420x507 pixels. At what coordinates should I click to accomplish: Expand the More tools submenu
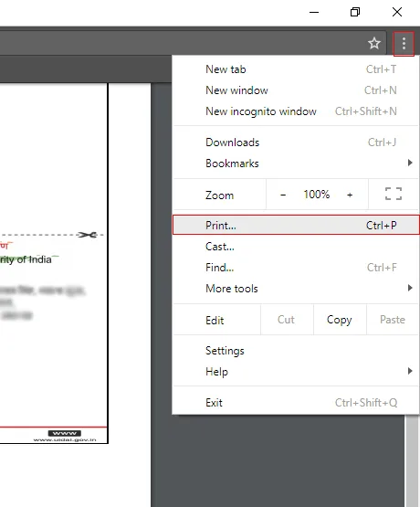coord(296,289)
